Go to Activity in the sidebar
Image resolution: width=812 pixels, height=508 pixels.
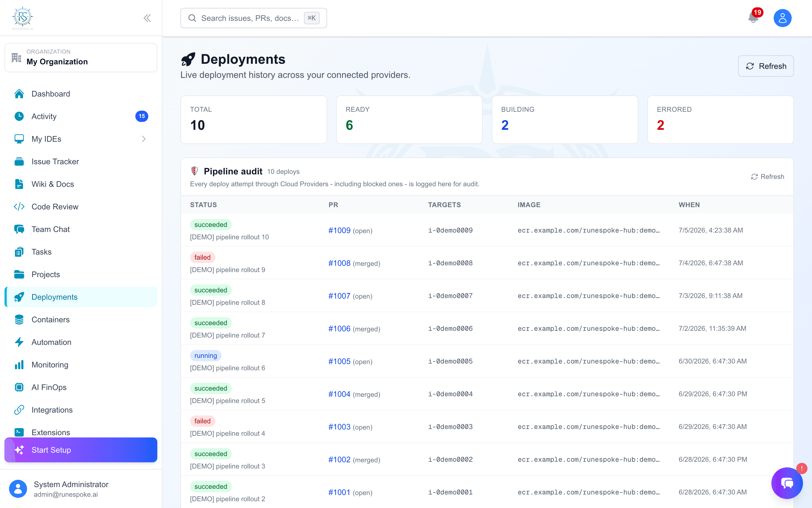point(81,116)
